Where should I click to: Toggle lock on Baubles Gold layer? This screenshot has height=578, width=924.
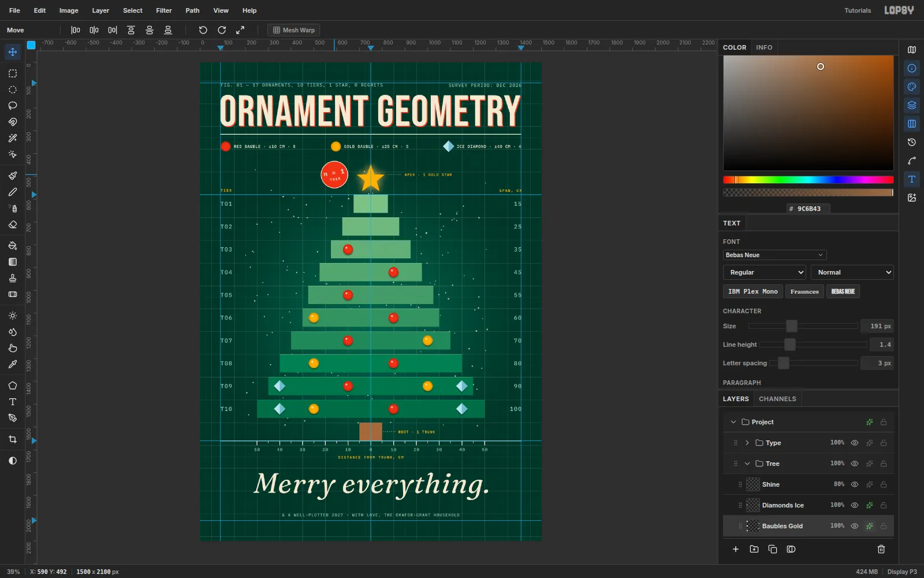click(884, 526)
